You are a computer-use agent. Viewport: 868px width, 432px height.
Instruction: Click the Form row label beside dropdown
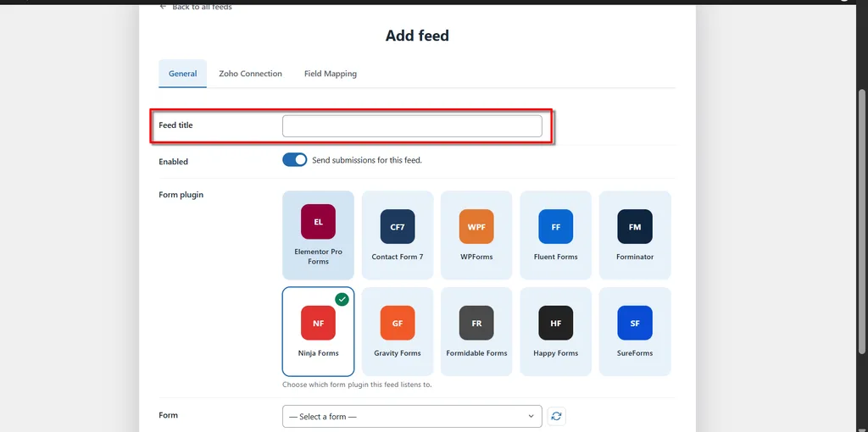pyautogui.click(x=169, y=415)
